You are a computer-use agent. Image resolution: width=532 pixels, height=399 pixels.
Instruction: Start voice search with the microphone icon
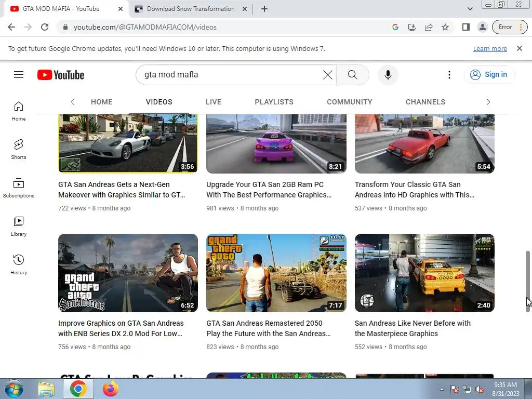388,75
